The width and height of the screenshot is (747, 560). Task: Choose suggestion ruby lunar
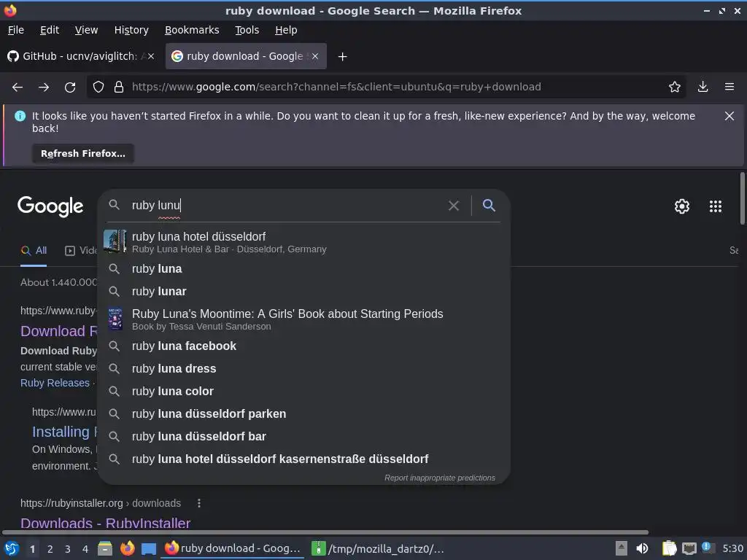click(x=304, y=292)
